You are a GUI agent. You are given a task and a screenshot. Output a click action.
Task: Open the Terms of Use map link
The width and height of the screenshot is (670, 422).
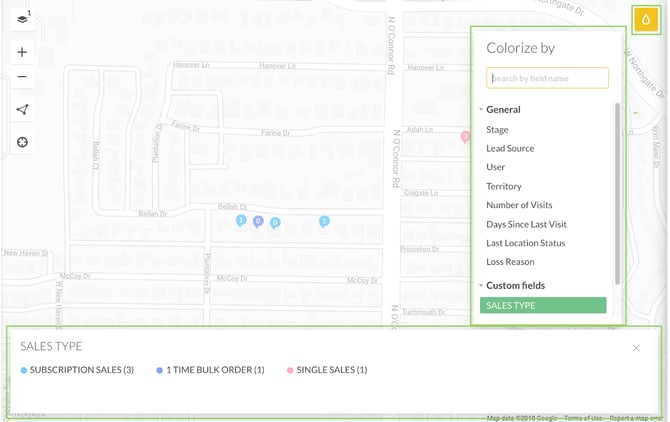pos(583,418)
